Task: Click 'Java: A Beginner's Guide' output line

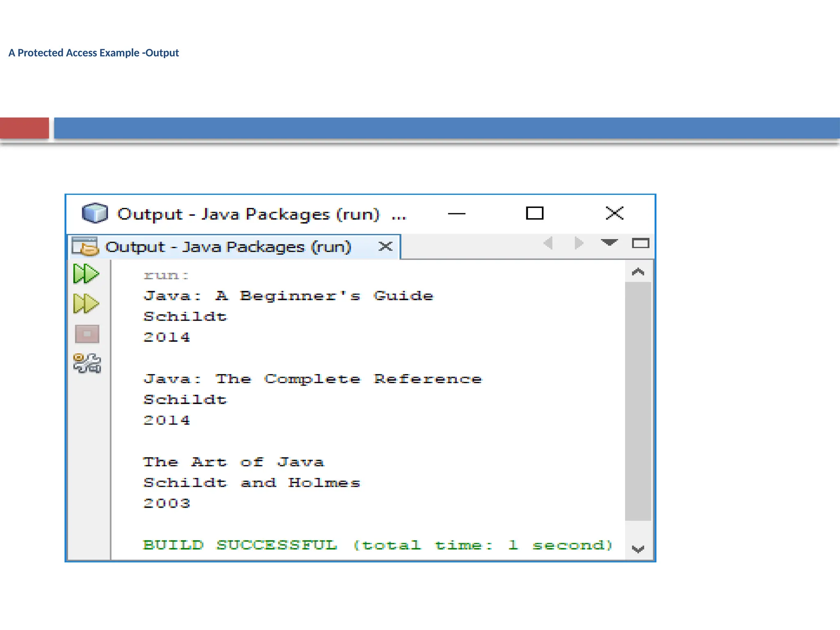Action: [288, 296]
